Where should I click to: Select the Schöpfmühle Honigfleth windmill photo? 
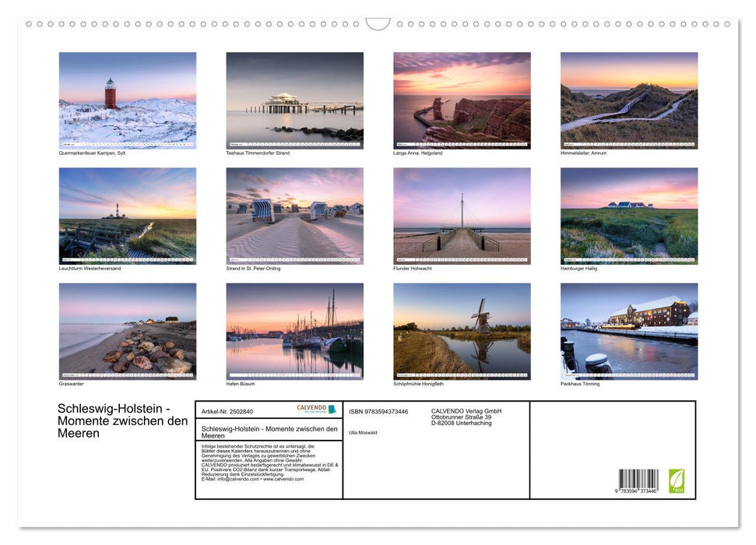[462, 332]
